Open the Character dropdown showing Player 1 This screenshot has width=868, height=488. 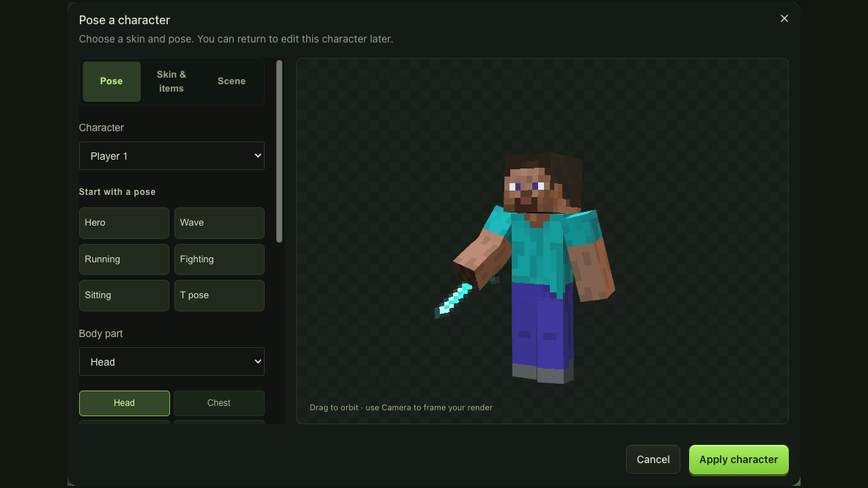tap(172, 156)
